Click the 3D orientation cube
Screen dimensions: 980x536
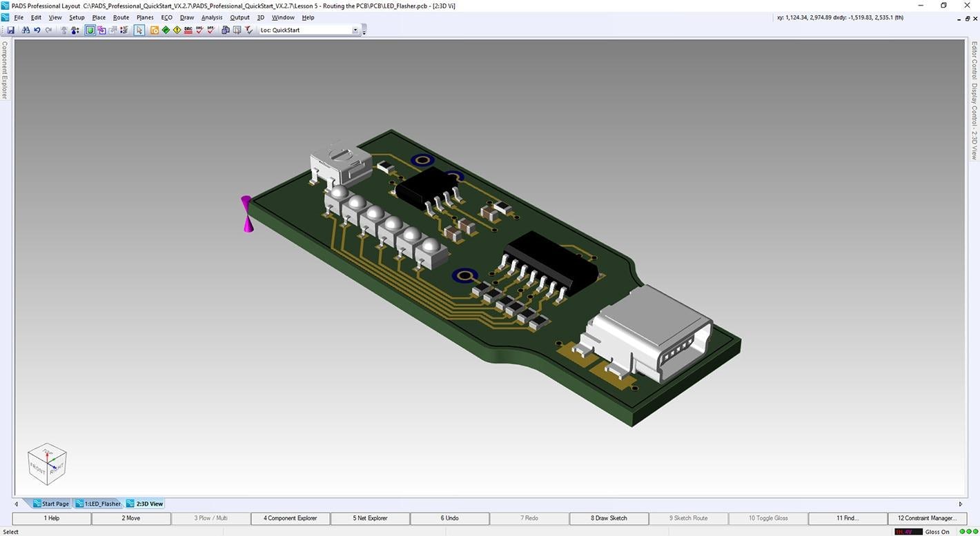point(47,463)
